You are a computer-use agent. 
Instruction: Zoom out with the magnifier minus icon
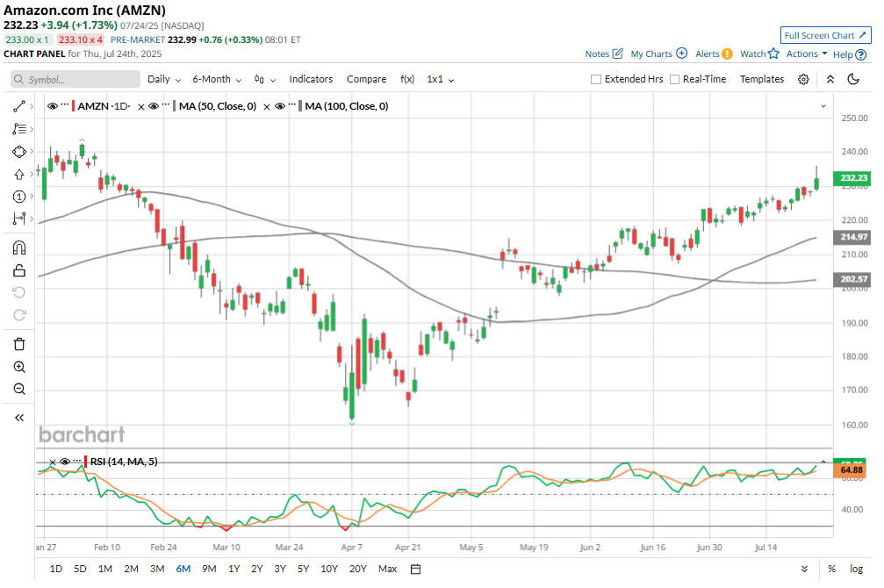[19, 389]
